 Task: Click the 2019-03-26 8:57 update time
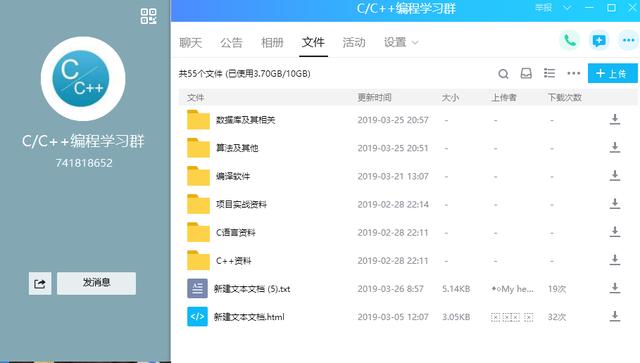(391, 289)
